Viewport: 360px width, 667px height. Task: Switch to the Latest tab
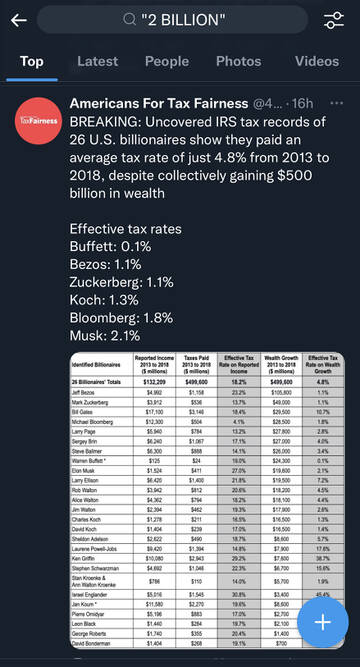point(97,61)
